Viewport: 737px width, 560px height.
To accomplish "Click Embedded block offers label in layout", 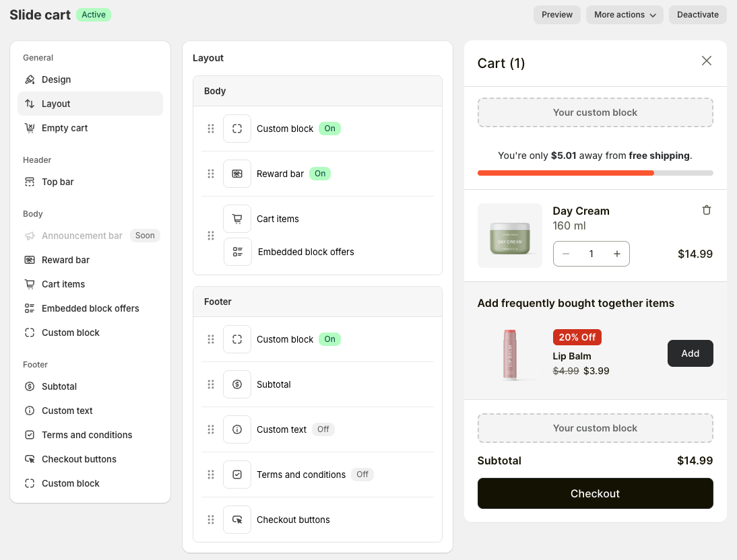I will [306, 252].
